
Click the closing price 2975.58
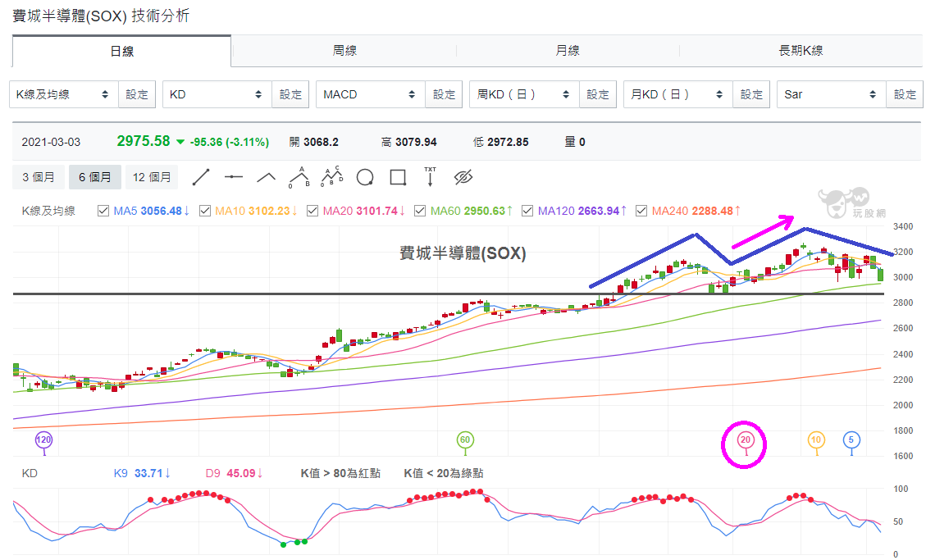pyautogui.click(x=144, y=141)
